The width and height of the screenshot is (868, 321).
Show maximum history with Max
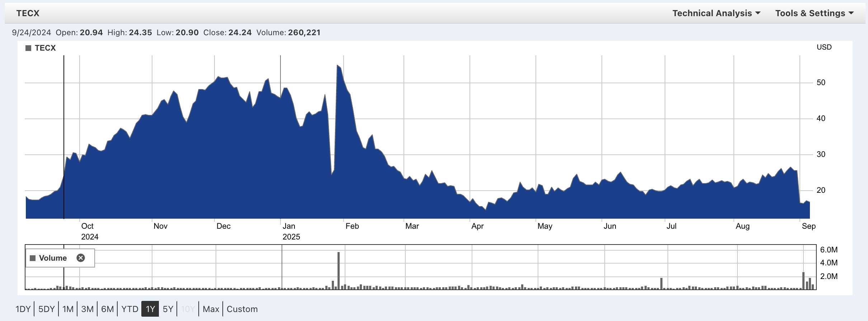tap(211, 309)
